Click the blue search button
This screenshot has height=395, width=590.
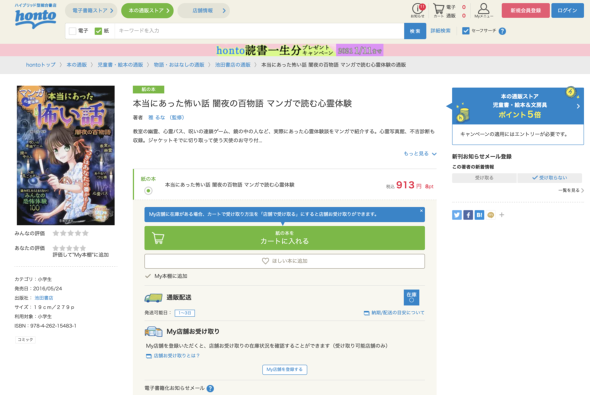click(415, 31)
